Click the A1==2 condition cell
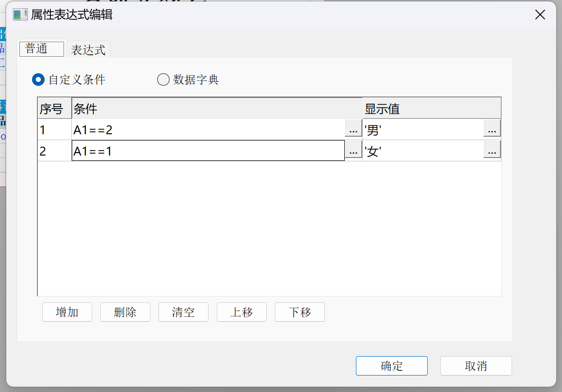The width and height of the screenshot is (562, 392). tap(208, 130)
